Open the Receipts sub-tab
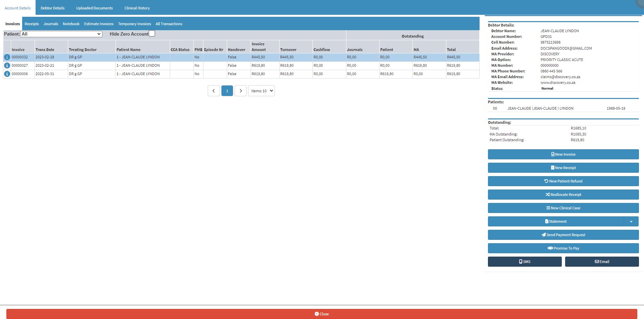The height and width of the screenshot is (319, 644). [x=32, y=24]
